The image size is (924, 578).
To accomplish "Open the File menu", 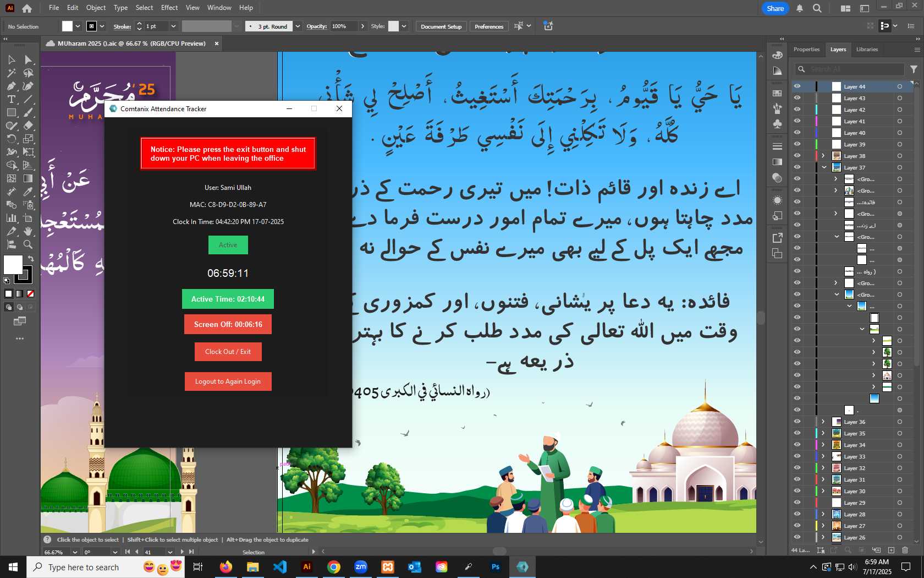I will pos(54,8).
